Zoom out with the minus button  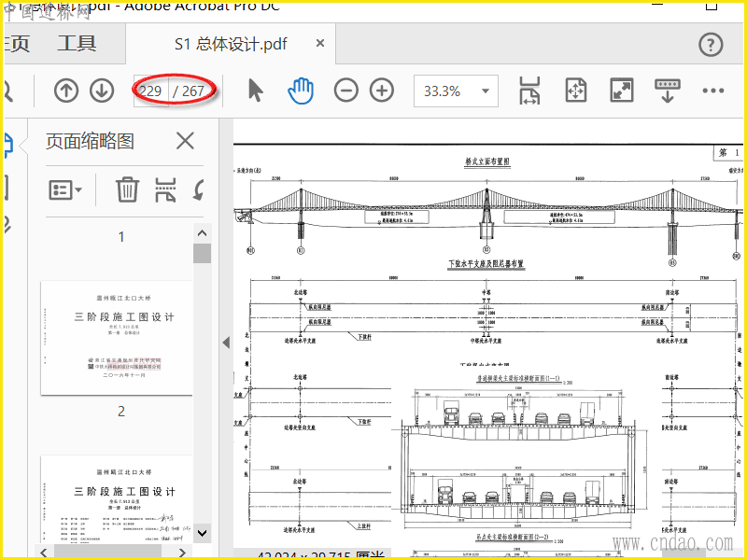click(x=345, y=91)
